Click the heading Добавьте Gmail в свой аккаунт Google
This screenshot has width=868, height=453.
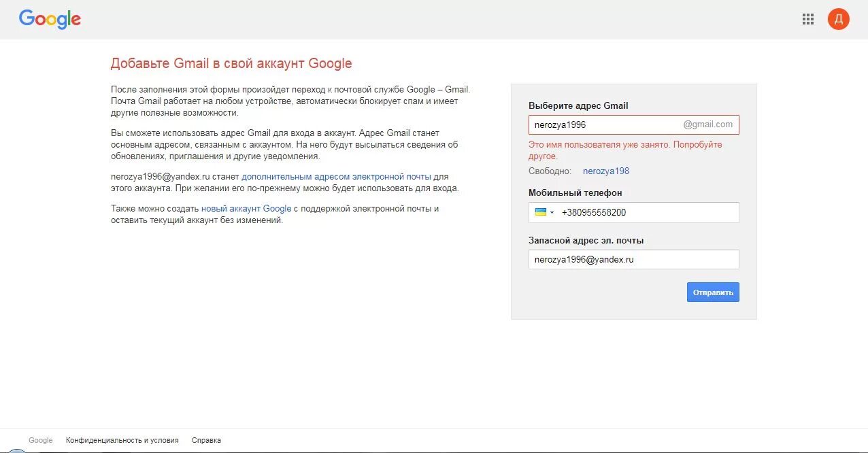click(231, 63)
